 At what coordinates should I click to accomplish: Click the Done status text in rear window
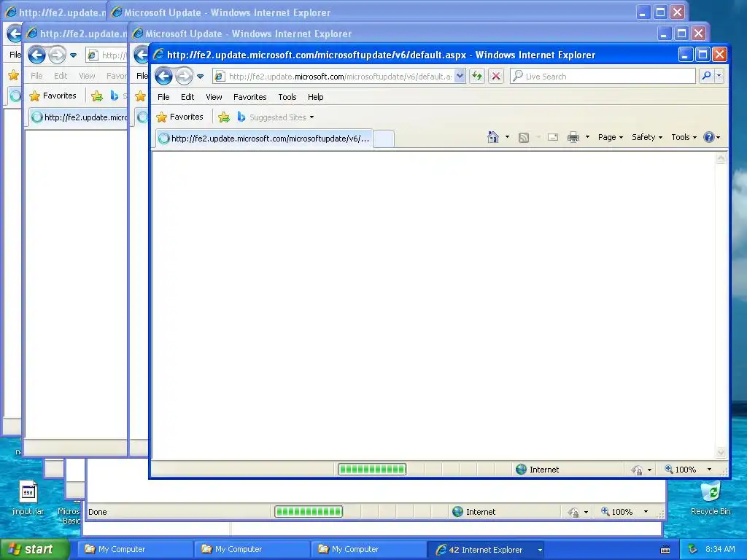tap(97, 512)
